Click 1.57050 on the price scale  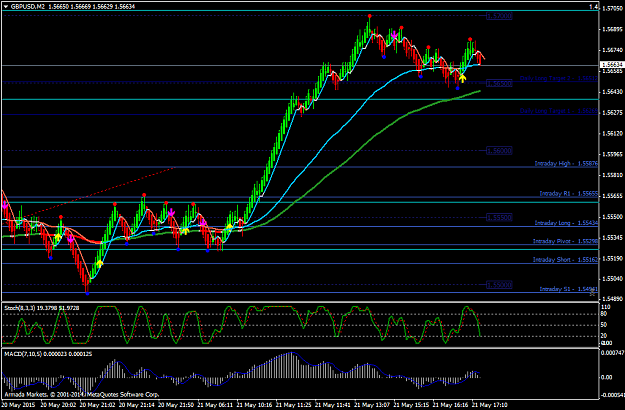click(612, 8)
